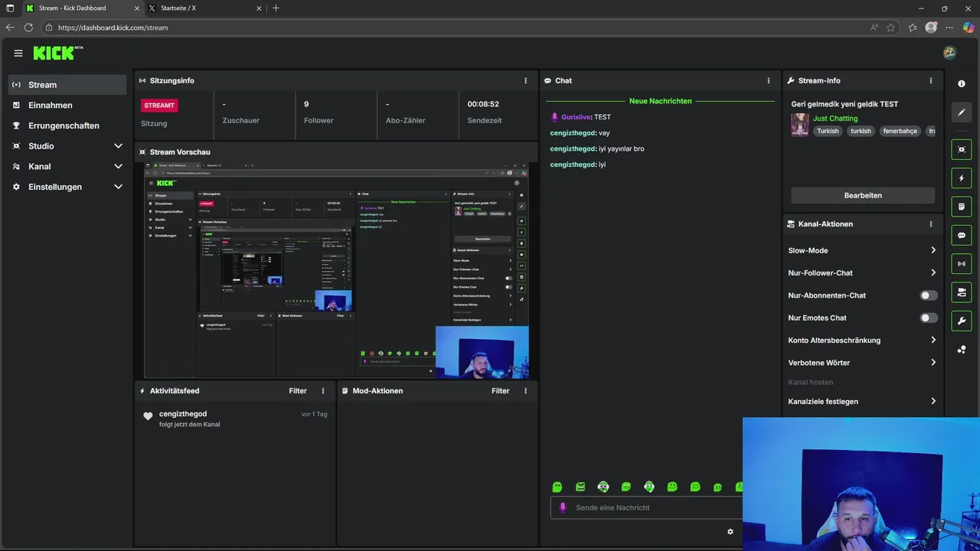The width and height of the screenshot is (980, 551).
Task: Open the Mod-Aktionen three-dot menu
Action: point(525,391)
